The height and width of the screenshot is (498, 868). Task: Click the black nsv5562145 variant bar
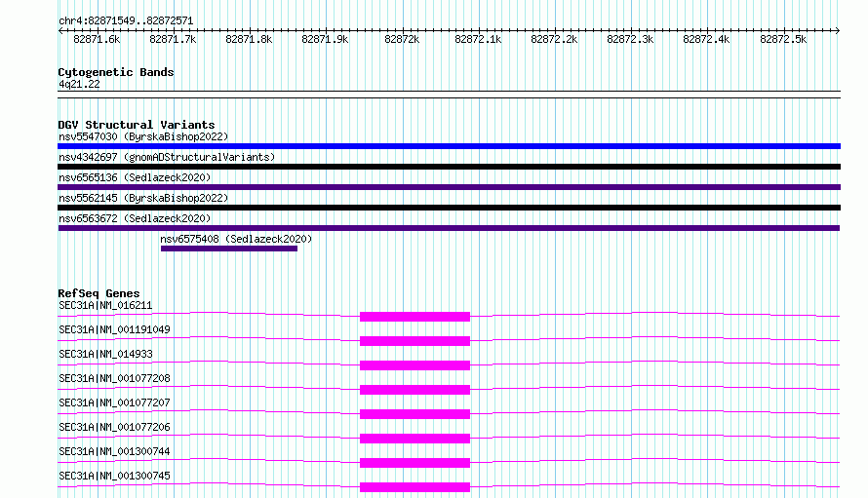point(449,208)
